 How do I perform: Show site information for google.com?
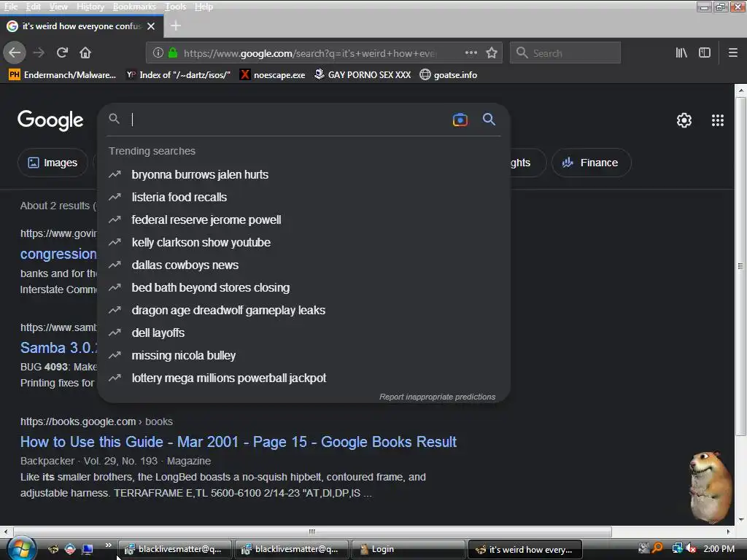tap(158, 52)
